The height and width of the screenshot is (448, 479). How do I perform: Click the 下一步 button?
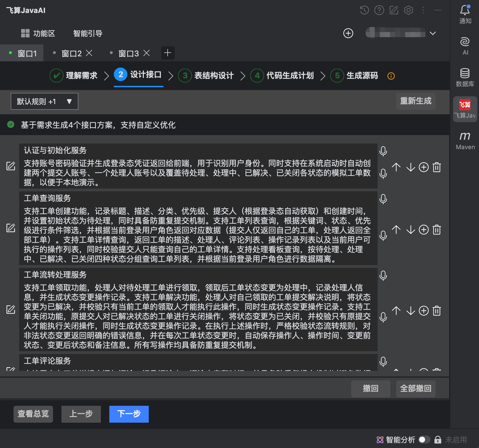(x=129, y=414)
